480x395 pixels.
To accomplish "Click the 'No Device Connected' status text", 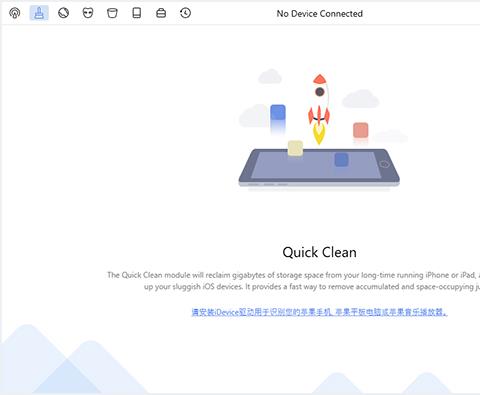I will coord(320,14).
